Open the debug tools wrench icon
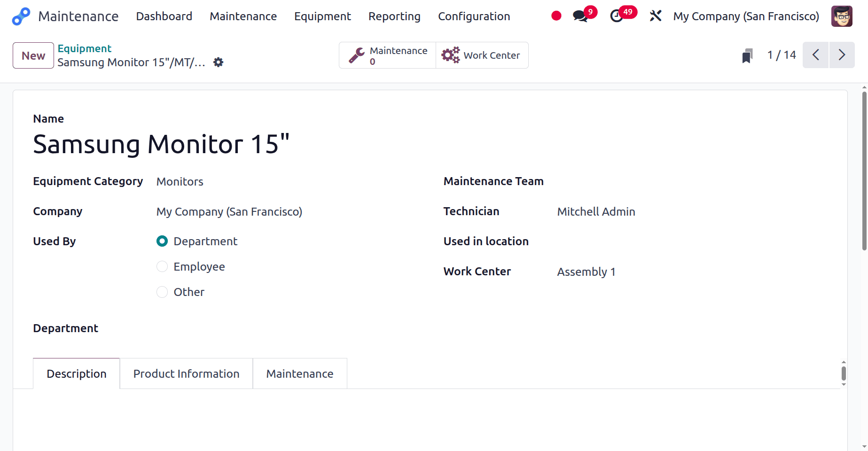This screenshot has height=451, width=868. point(656,16)
